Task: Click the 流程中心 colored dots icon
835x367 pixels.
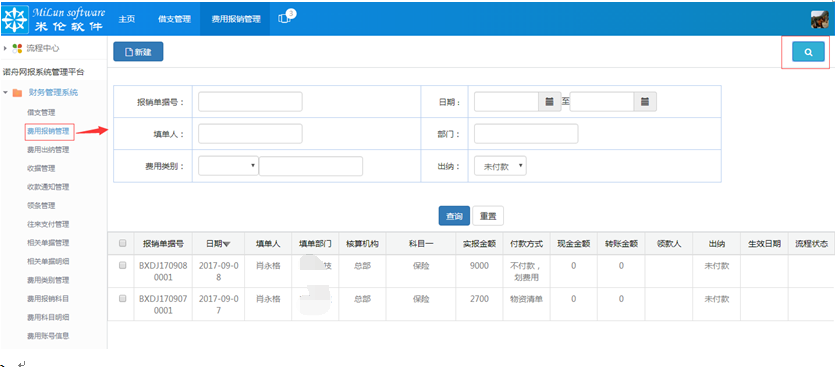Action: [x=18, y=48]
